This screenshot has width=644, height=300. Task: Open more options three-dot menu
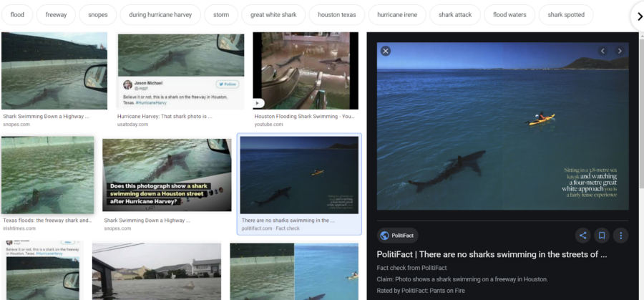point(620,236)
